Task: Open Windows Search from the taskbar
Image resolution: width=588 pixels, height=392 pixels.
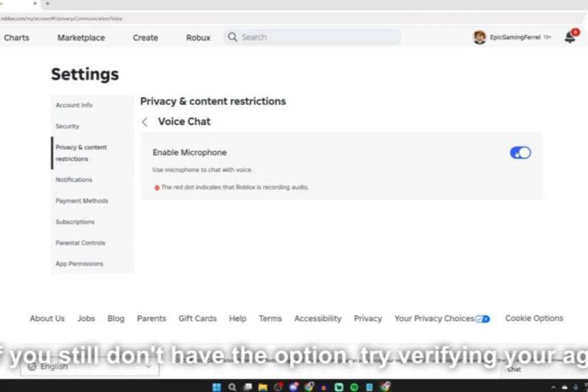Action: pos(232,387)
